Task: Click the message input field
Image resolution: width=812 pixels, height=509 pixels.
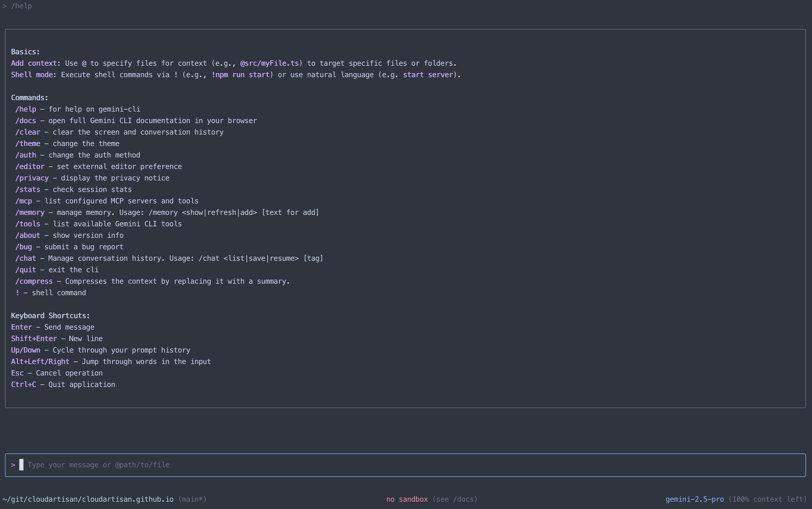Action: click(x=405, y=465)
